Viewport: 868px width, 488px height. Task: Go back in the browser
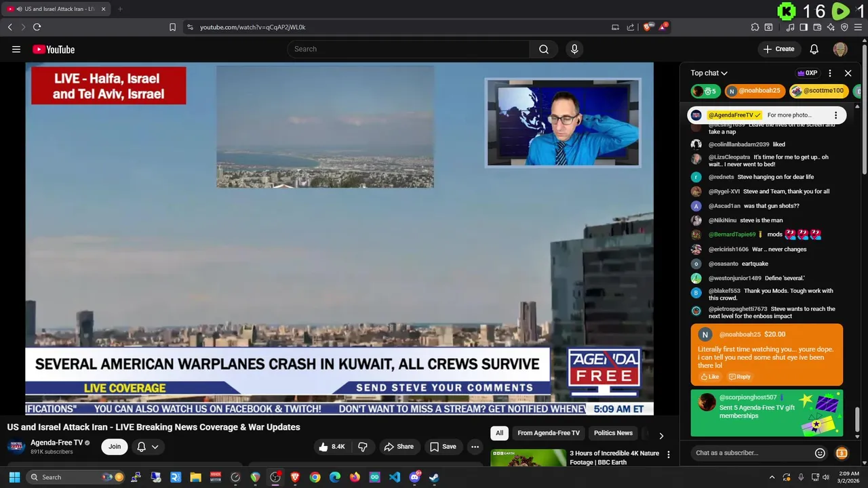tap(9, 27)
